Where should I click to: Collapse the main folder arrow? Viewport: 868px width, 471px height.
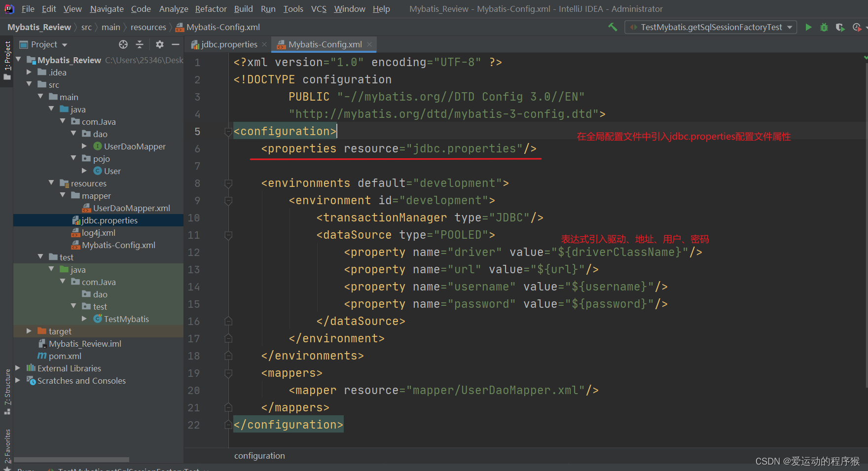[40, 97]
